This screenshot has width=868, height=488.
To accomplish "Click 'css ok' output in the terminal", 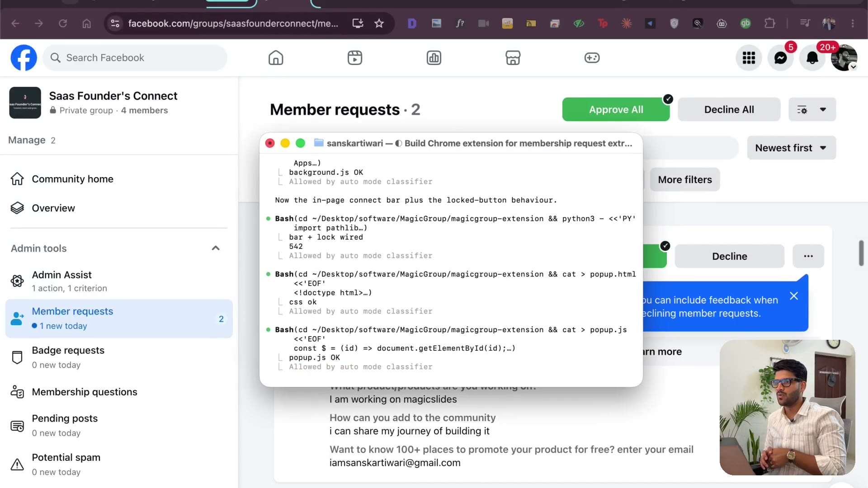I will [x=303, y=302].
